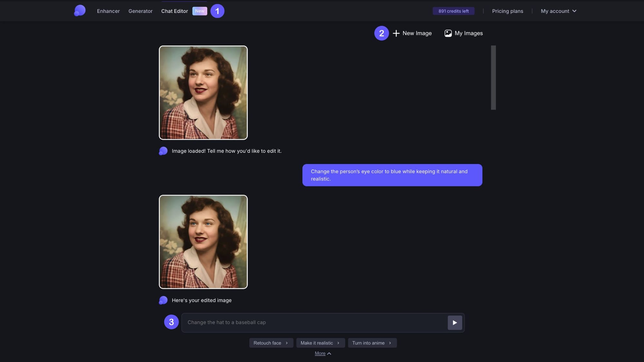
Task: Open the Pricing plans link
Action: pyautogui.click(x=507, y=11)
